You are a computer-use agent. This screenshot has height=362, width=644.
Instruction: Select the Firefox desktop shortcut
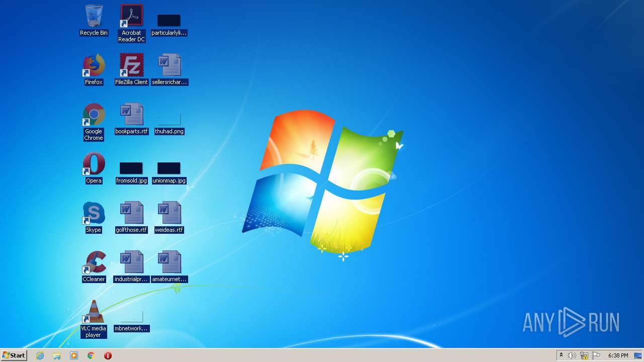94,69
